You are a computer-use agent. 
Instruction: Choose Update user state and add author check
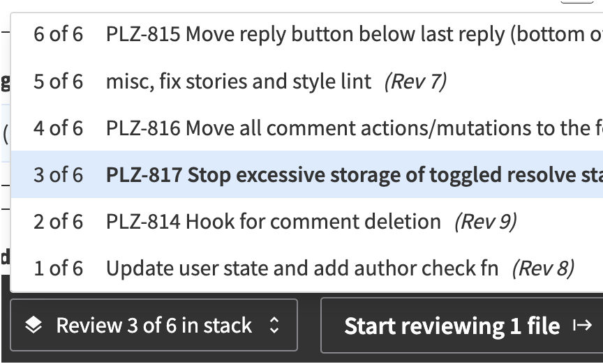(307, 268)
